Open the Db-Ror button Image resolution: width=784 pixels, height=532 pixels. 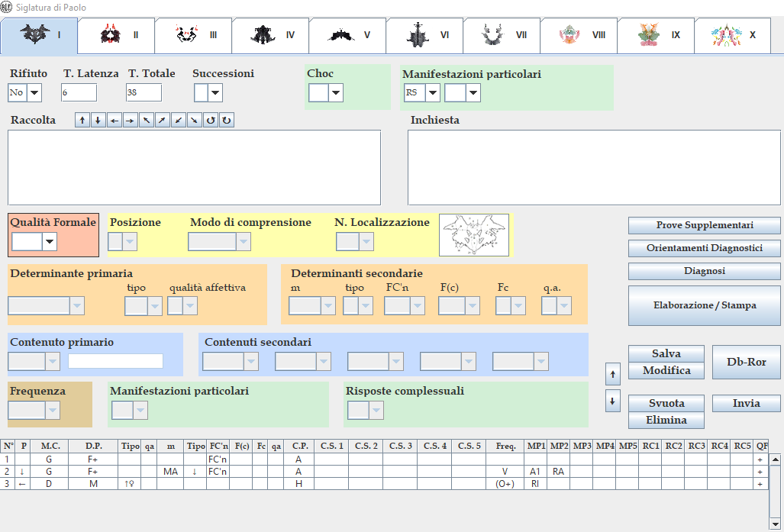(747, 362)
